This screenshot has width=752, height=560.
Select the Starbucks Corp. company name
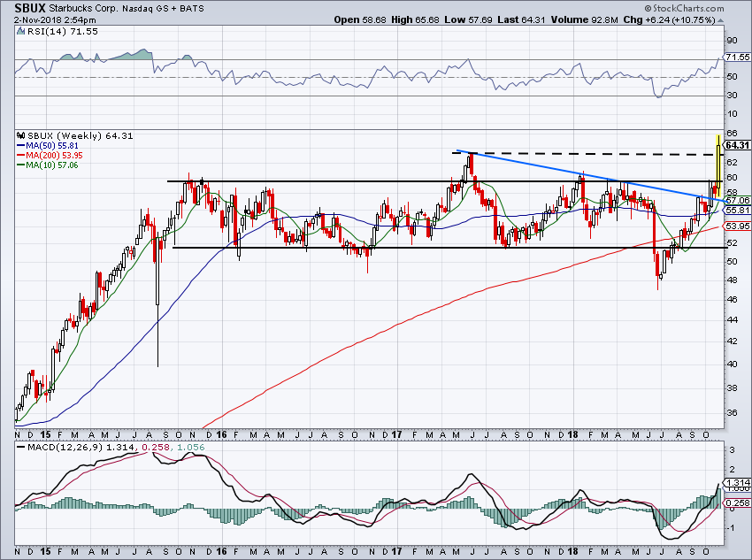83,8
